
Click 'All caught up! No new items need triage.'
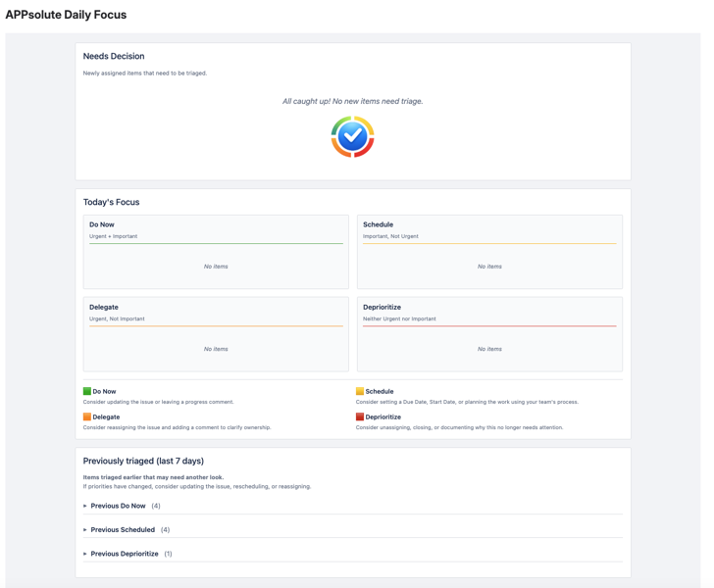[x=353, y=101]
